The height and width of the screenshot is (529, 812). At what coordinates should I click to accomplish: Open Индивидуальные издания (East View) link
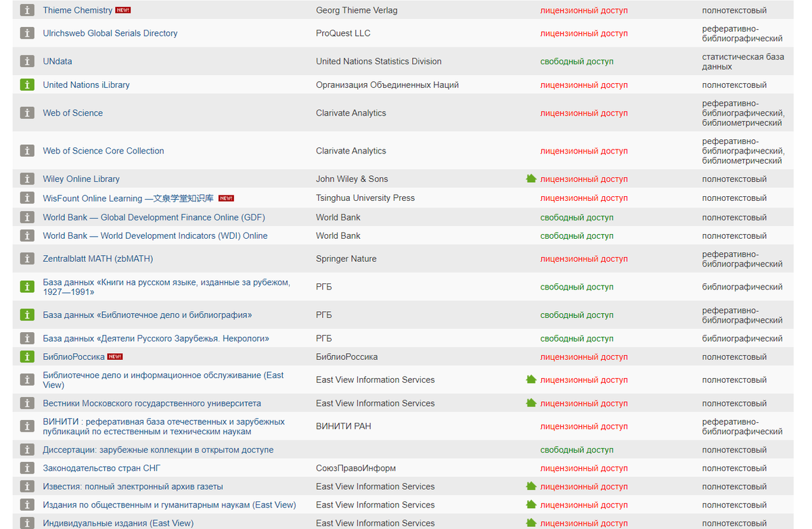(x=118, y=523)
